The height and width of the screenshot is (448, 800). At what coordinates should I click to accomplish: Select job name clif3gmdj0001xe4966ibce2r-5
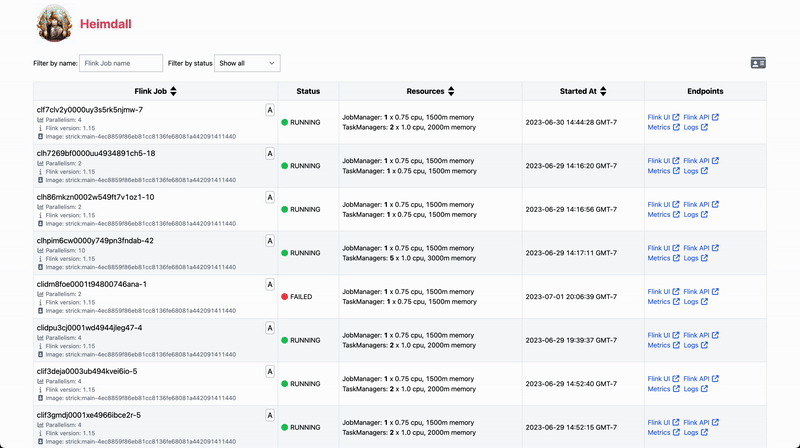tap(89, 415)
